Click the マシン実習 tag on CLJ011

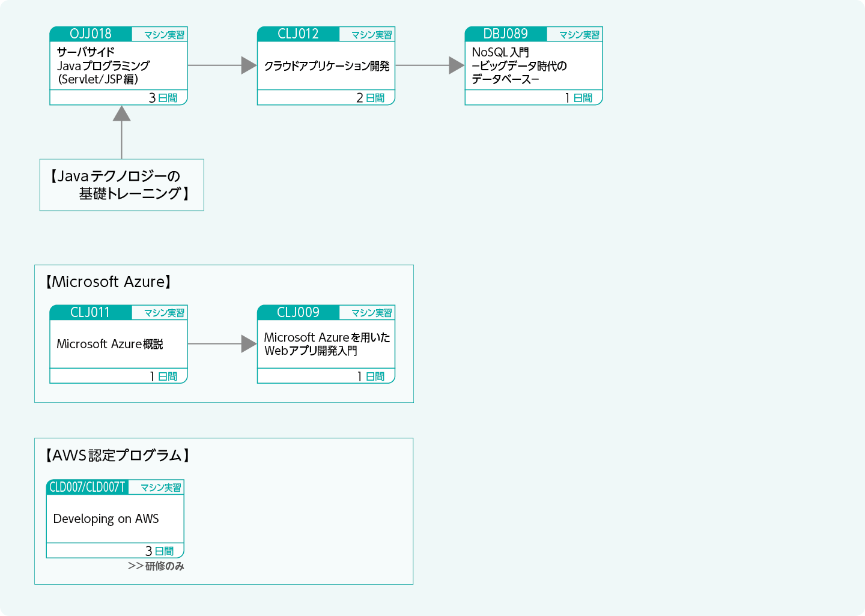pos(164,313)
